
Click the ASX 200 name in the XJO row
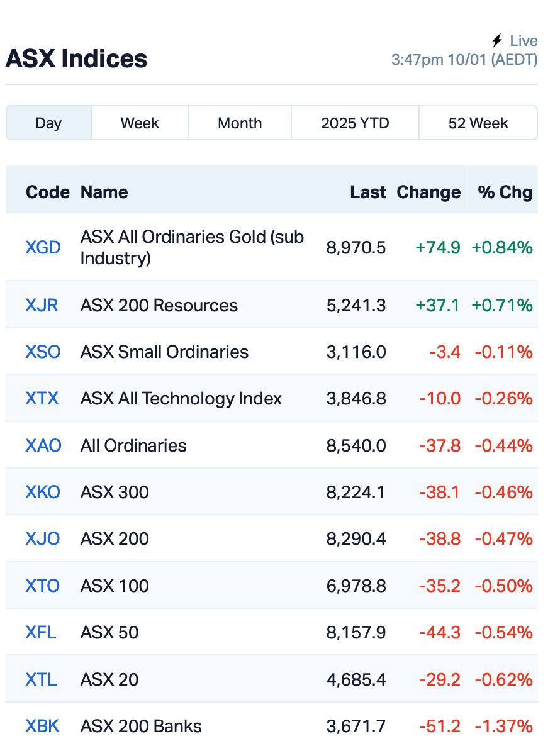point(115,538)
